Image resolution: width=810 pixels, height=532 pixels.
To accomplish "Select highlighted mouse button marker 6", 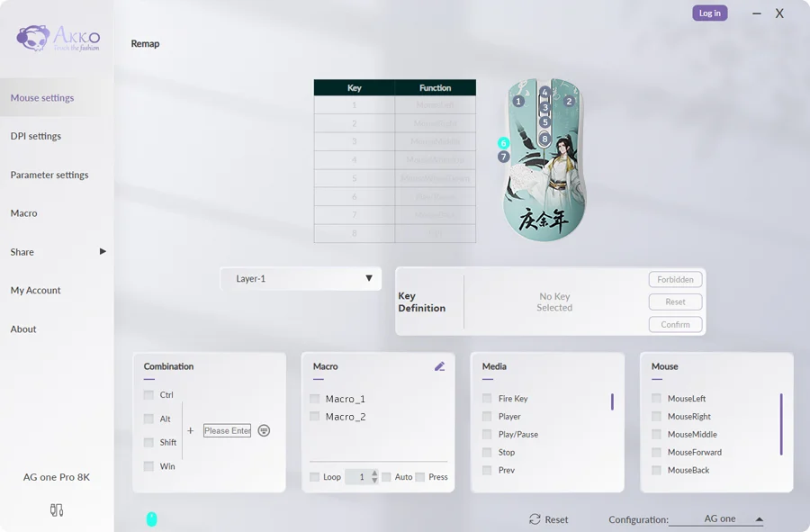I will tap(504, 143).
